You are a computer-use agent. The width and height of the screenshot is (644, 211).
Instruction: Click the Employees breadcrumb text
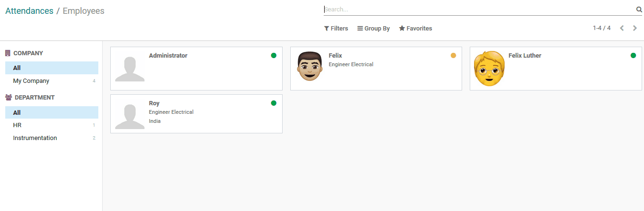84,10
